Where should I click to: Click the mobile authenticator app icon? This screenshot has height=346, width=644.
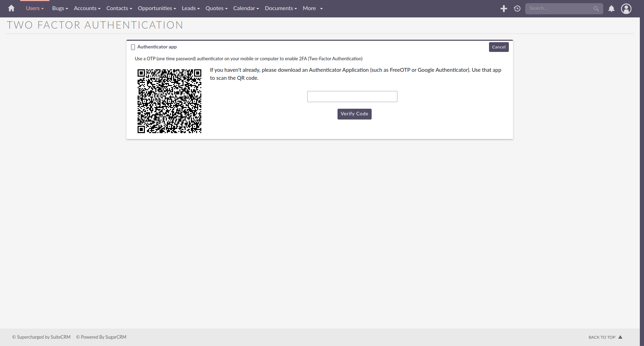click(133, 47)
